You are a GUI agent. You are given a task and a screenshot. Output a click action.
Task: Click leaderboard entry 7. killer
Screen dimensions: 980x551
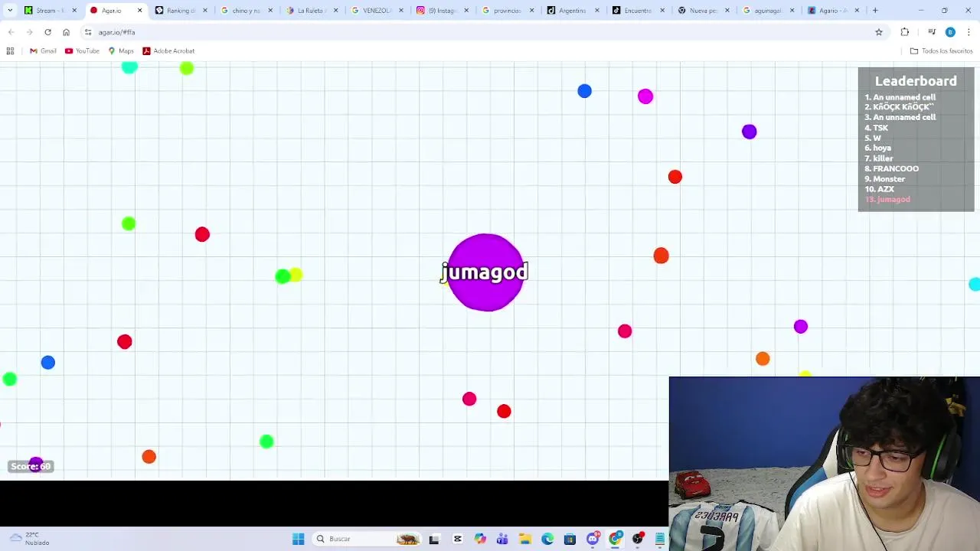[x=879, y=158]
